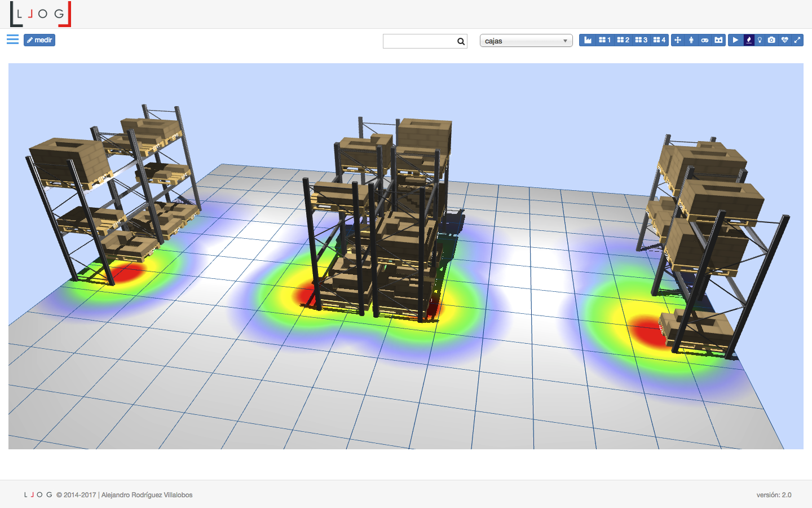The height and width of the screenshot is (508, 812).
Task: Click the medir measure button
Action: click(39, 40)
